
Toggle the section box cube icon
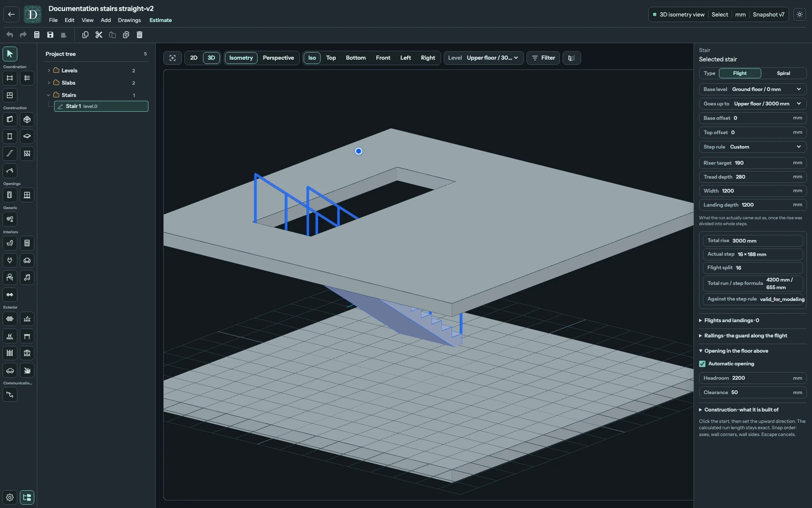point(571,58)
